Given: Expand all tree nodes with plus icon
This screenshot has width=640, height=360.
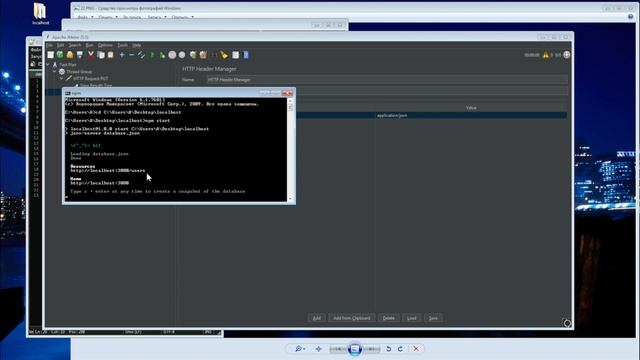Looking at the screenshot, I should point(122,55).
